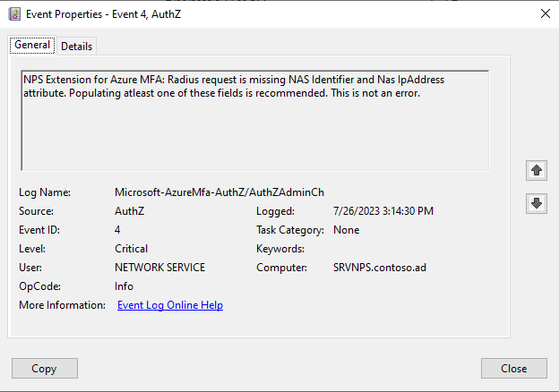Click the Log Name value Microsoft-AzureMfa-AuthZ

219,192
